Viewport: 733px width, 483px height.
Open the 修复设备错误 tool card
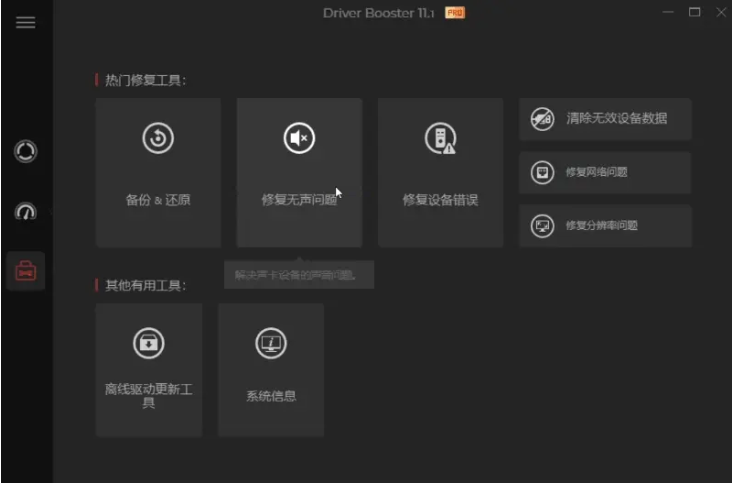(x=441, y=173)
